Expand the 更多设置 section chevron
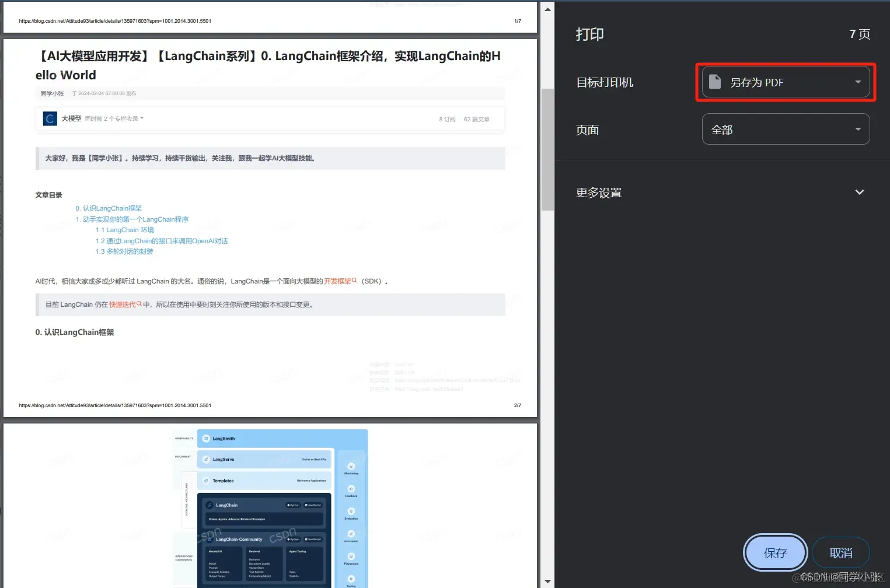Screen dimensions: 890x588 859,192
